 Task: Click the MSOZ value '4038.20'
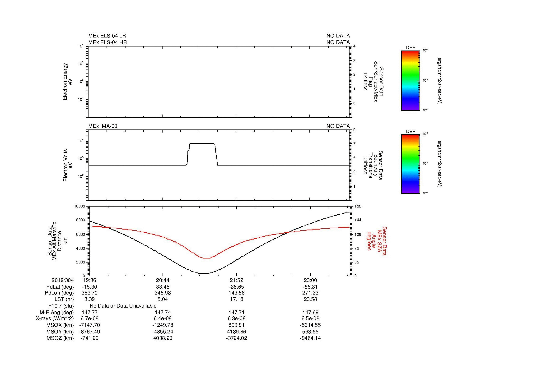click(163, 338)
